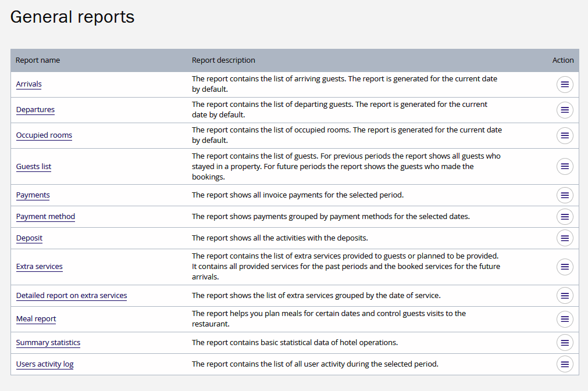
Task: Open the Guests list action menu icon
Action: pyautogui.click(x=564, y=166)
